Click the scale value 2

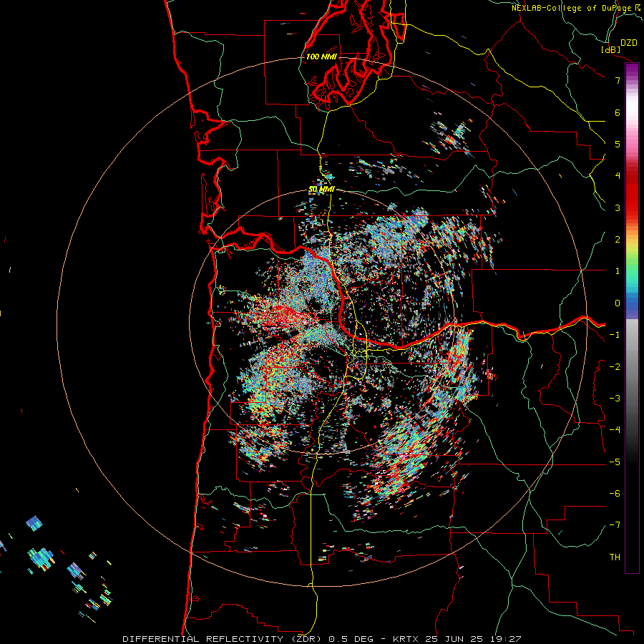618,240
